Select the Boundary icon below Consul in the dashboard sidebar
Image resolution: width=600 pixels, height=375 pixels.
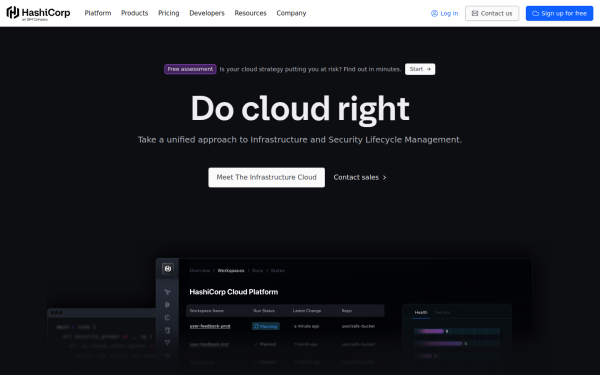[167, 330]
